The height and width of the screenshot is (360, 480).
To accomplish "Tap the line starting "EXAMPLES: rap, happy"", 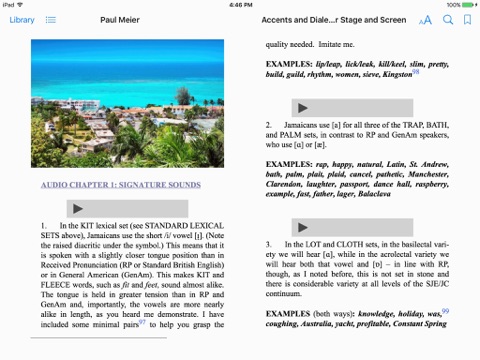I will coord(357,164).
